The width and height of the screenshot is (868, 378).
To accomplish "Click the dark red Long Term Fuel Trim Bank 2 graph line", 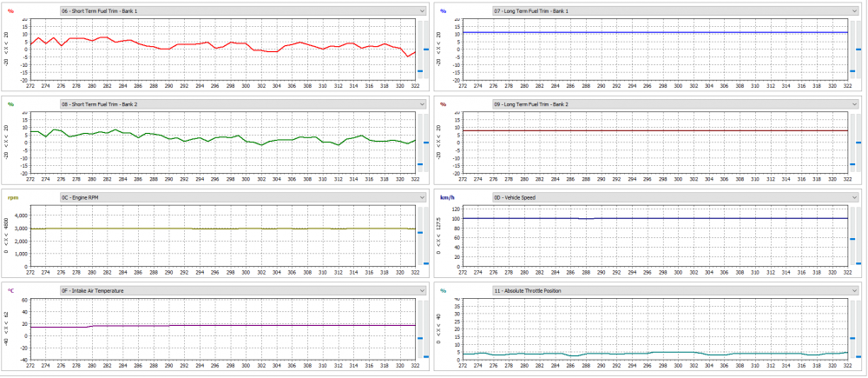I will (654, 131).
